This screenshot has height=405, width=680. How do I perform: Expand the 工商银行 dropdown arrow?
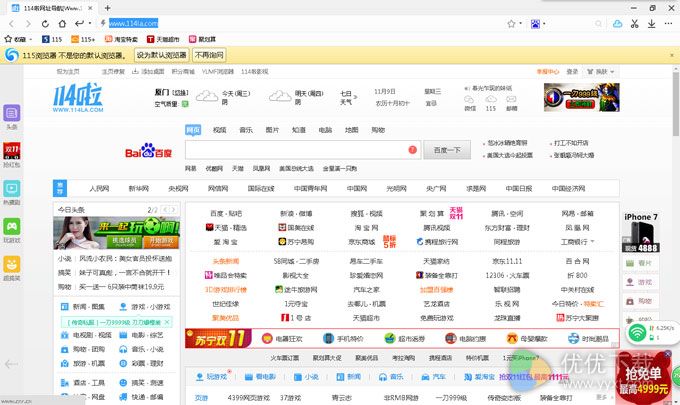pyautogui.click(x=592, y=242)
